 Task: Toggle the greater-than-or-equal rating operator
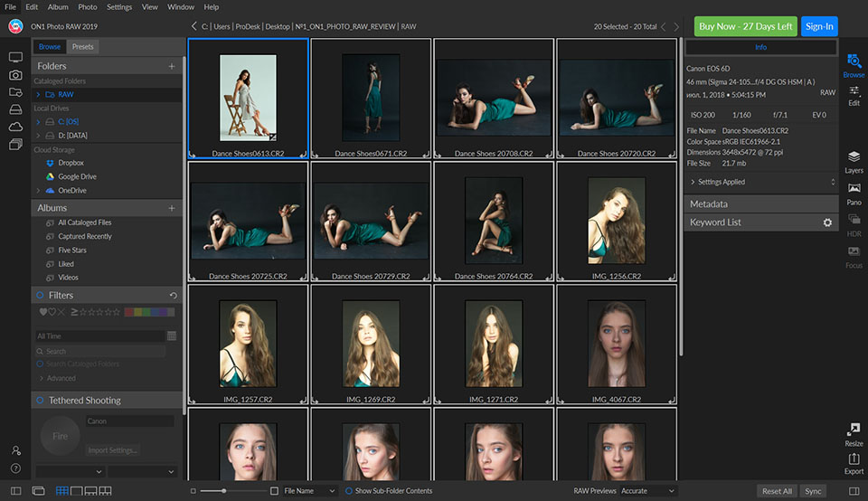pyautogui.click(x=74, y=312)
